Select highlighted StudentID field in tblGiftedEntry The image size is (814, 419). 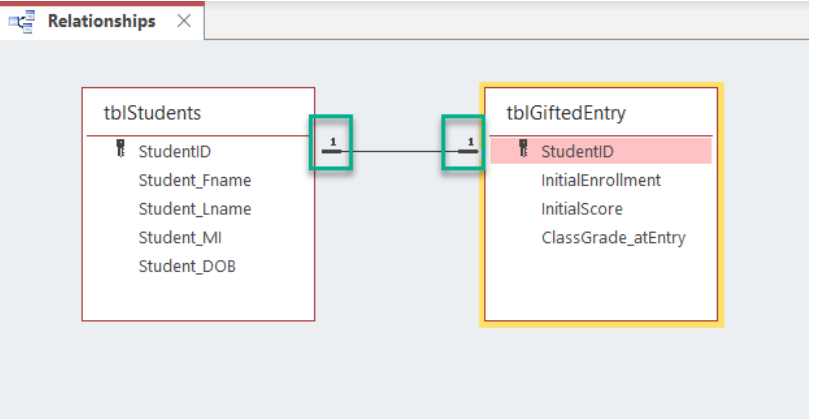601,151
